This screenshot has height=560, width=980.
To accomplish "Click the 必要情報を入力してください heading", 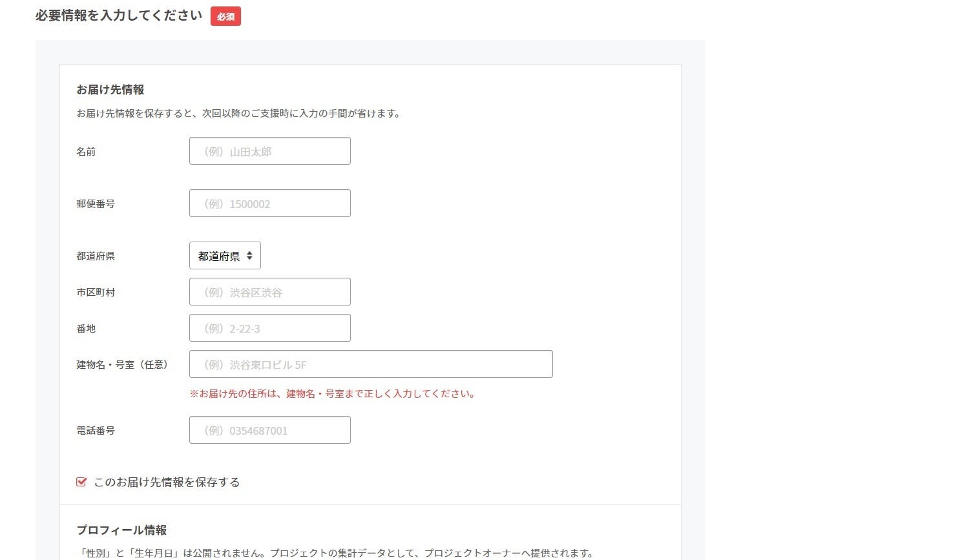I will point(119,16).
